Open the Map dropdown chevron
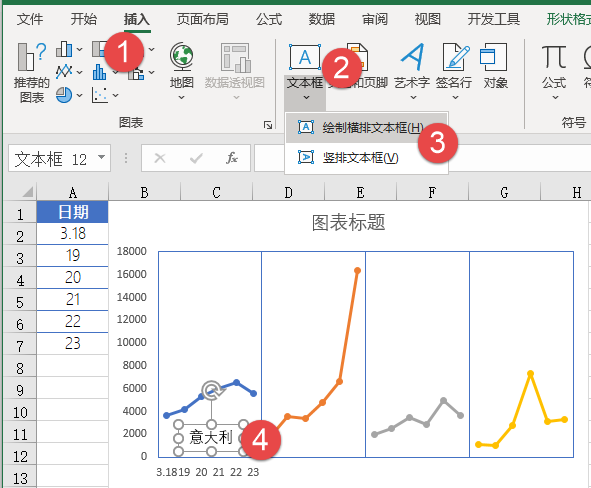This screenshot has width=591, height=488. click(x=181, y=98)
